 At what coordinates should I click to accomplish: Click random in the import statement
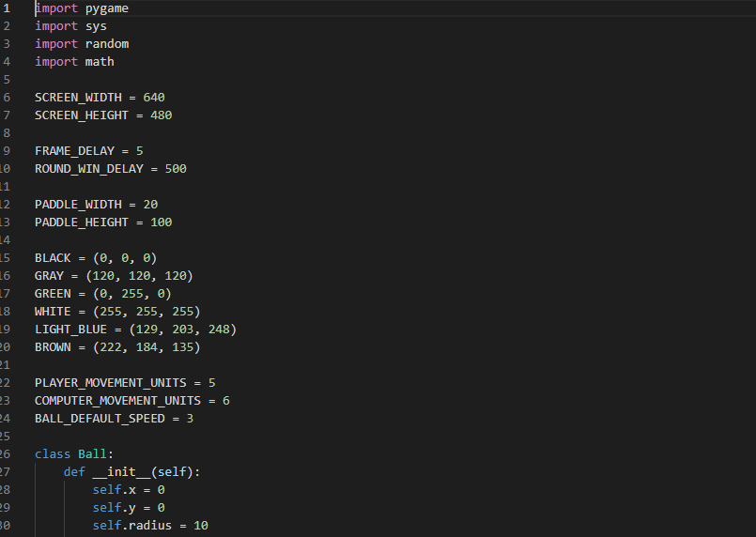[x=107, y=44]
